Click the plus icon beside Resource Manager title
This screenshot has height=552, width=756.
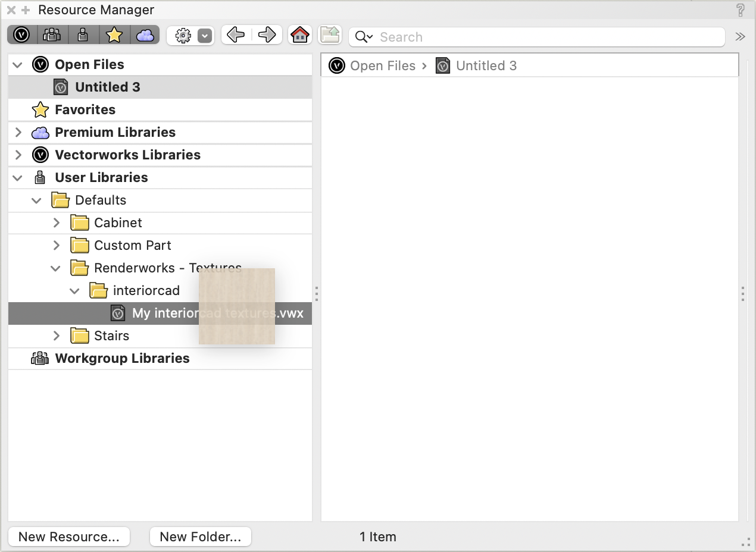pos(25,10)
